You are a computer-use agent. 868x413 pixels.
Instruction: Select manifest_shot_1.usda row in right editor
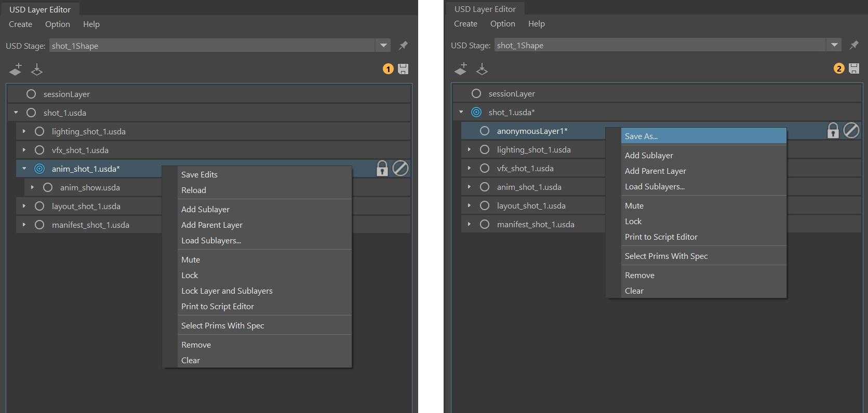tap(661, 224)
